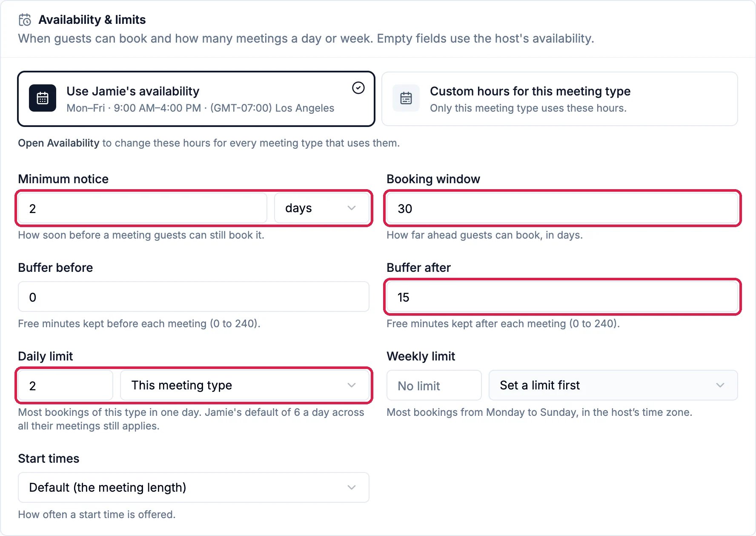Click the Weekly limit No limit field
This screenshot has height=536, width=756.
click(x=434, y=385)
